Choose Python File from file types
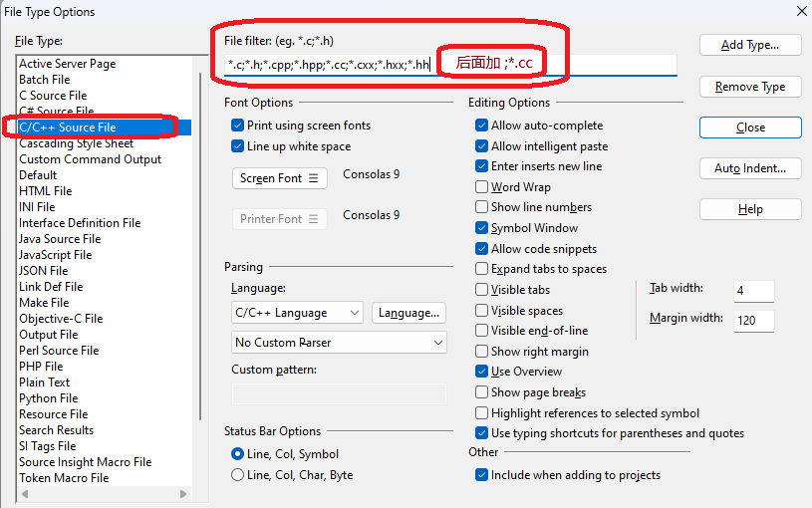Screen dimensions: 812x508 click(x=48, y=398)
